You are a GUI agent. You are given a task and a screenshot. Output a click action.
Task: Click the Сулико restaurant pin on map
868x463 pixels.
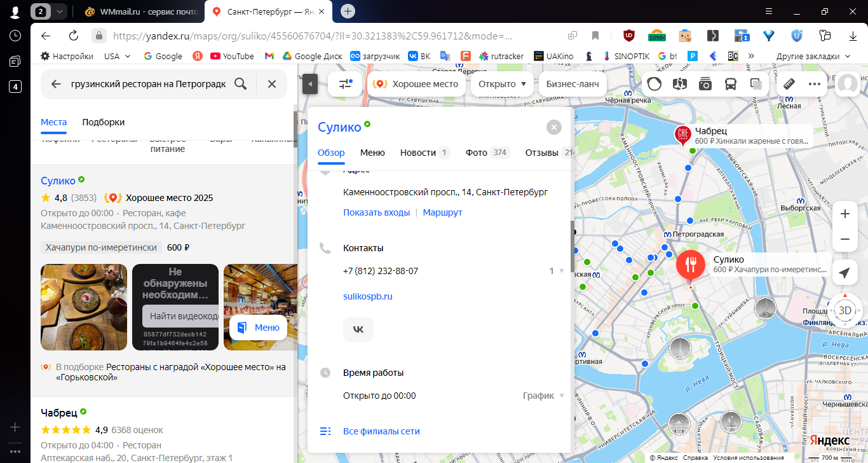point(690,265)
